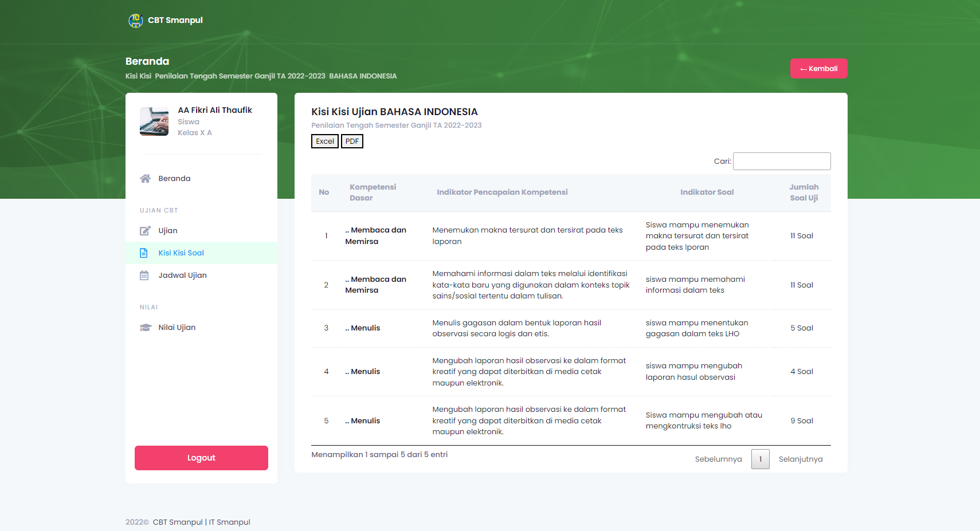
Task: Click the Nilai Ujian graduation cap icon
Action: (x=146, y=328)
